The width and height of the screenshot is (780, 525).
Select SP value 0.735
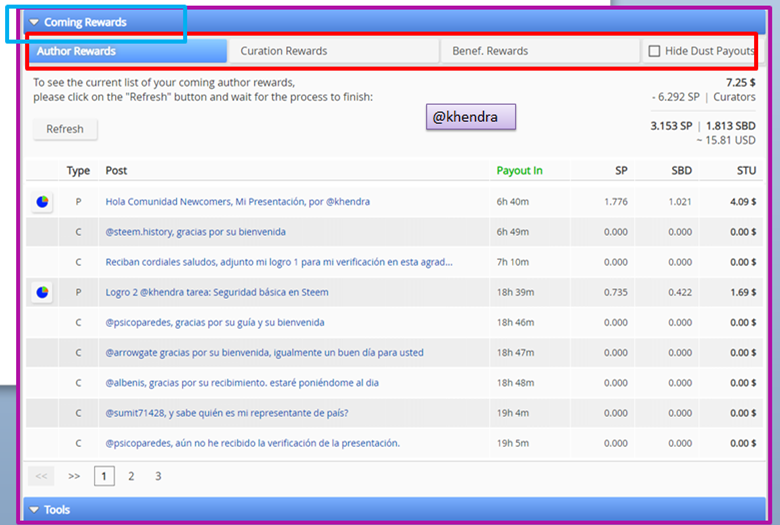(x=616, y=292)
